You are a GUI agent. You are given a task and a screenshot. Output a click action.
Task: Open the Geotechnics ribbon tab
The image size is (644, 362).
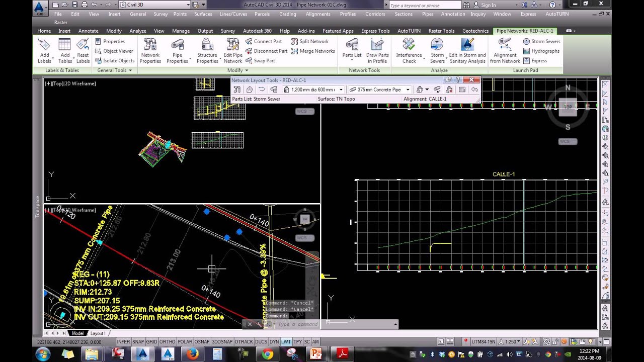[x=475, y=31]
